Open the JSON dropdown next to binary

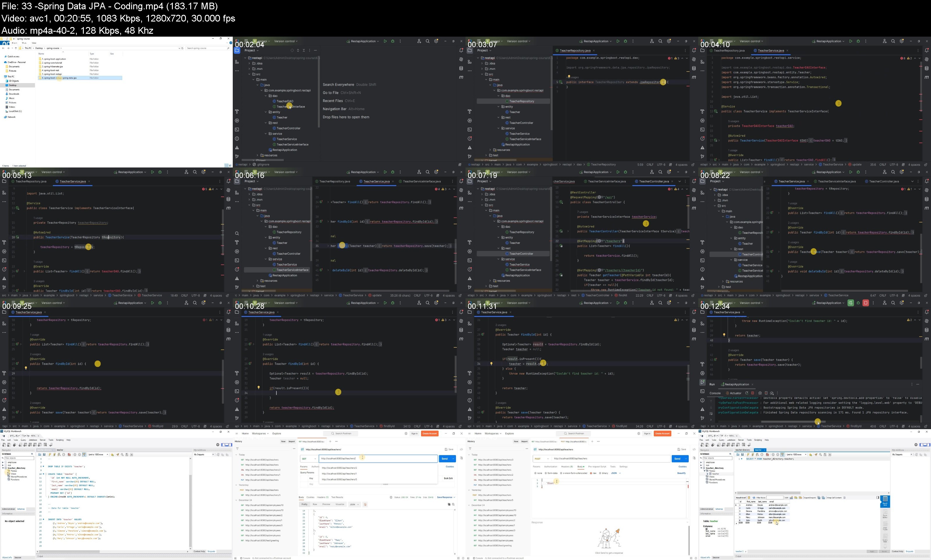[x=616, y=473]
